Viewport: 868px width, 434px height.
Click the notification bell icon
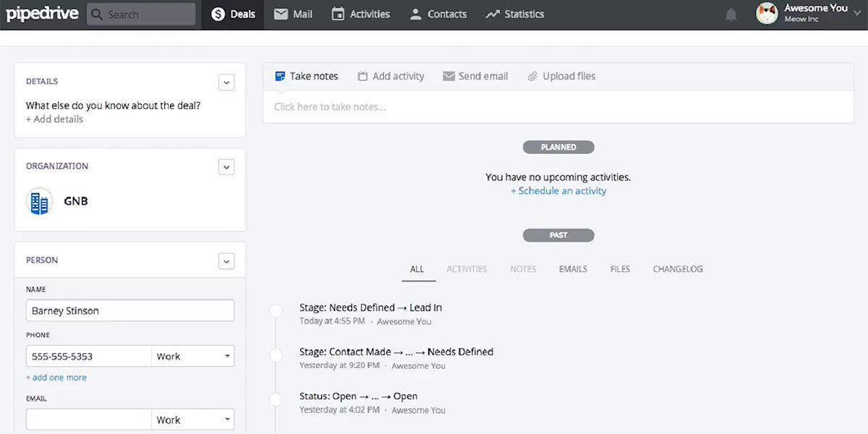731,13
